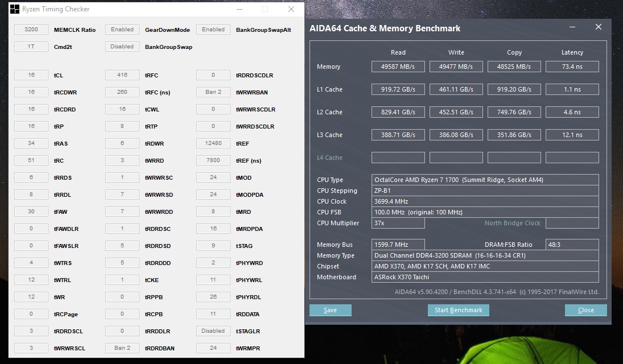Click the empty L4 Cache Read cell
This screenshot has height=364, width=623.
398,158
